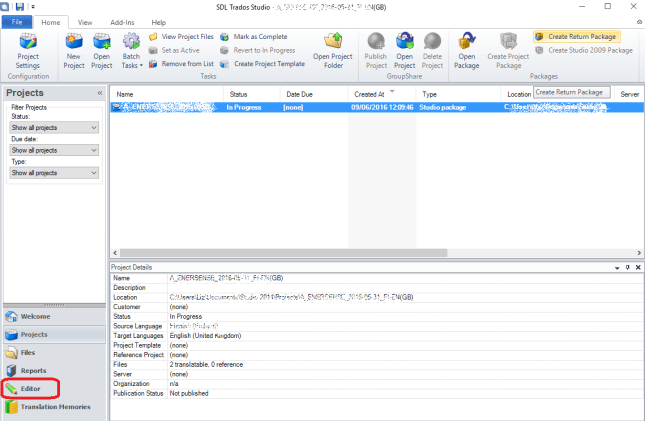Collapse the Projects navigation pane
Viewport: 645px width, 421px height.
pos(99,93)
